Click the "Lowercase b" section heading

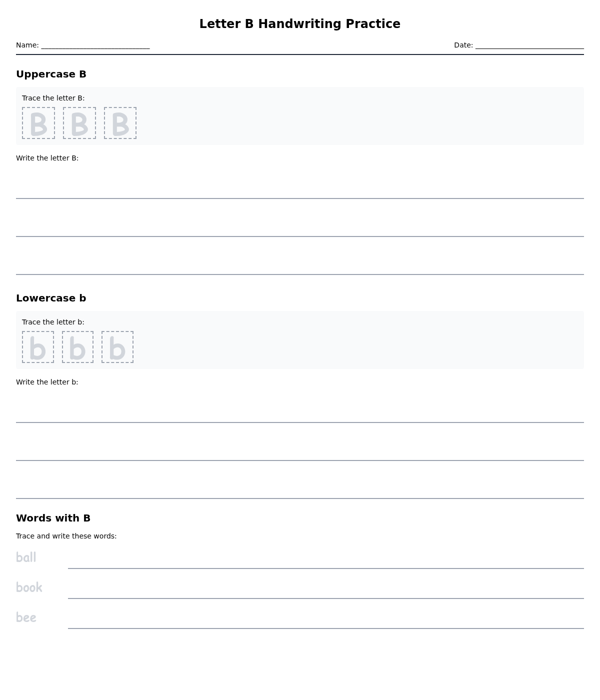51,298
